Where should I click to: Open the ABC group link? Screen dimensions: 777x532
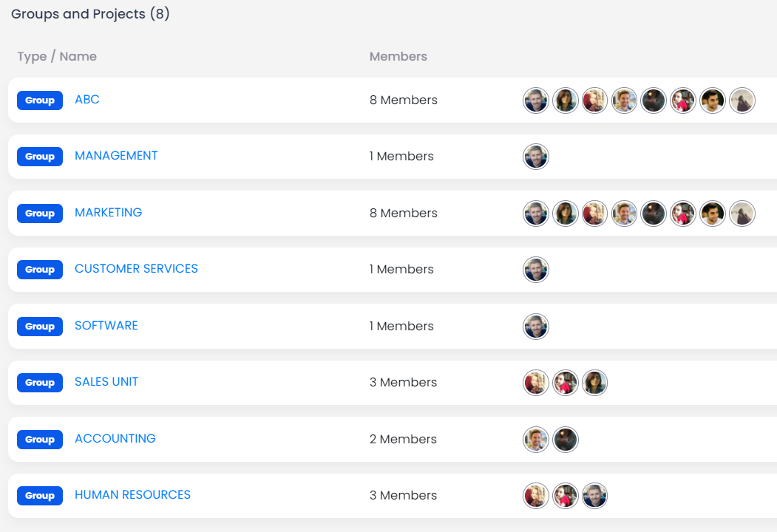pos(86,100)
